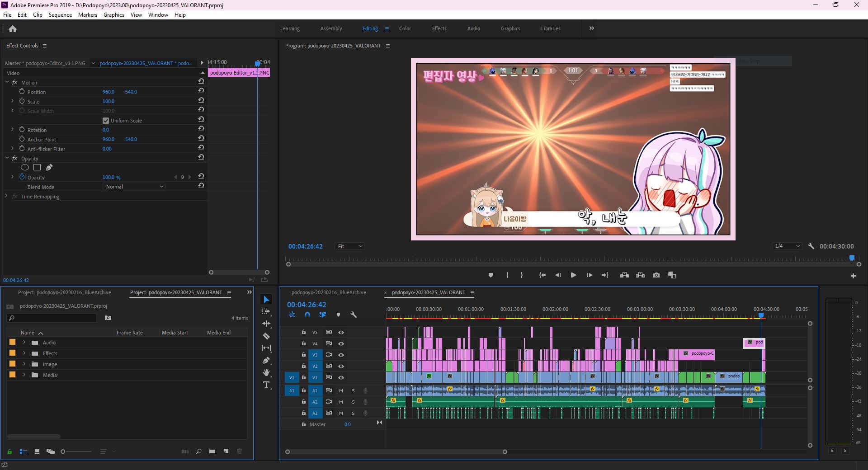Click Opacity value 100.0 %
Screen dimensions: 868x470
111,177
